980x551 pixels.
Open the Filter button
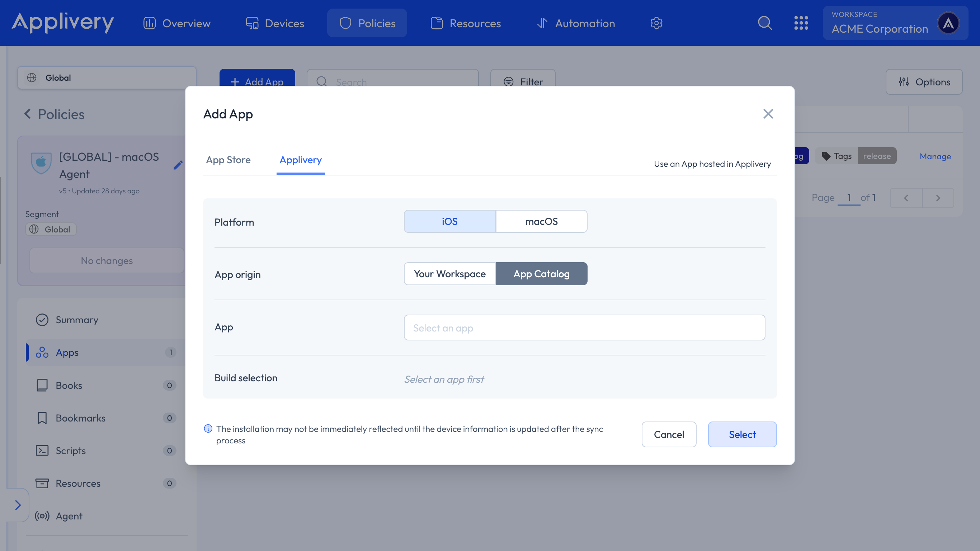523,77
